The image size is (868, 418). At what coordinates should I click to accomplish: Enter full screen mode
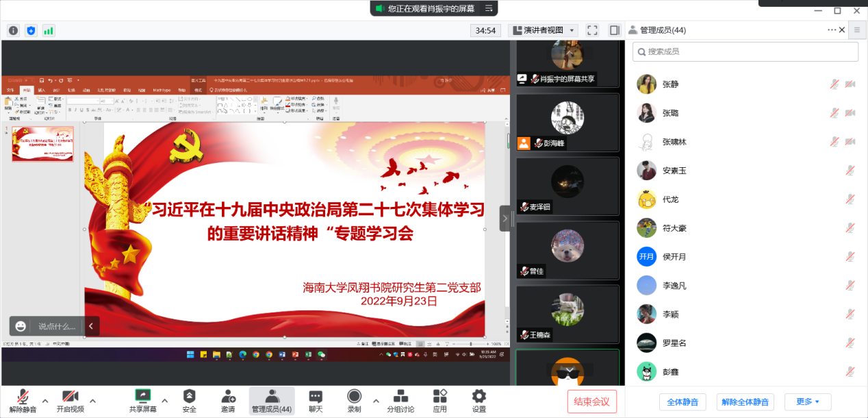point(592,30)
